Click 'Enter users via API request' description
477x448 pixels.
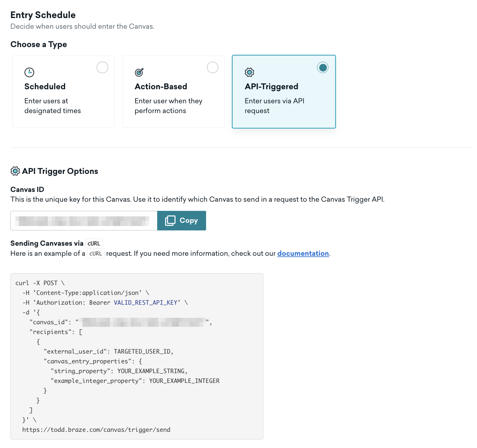point(274,106)
